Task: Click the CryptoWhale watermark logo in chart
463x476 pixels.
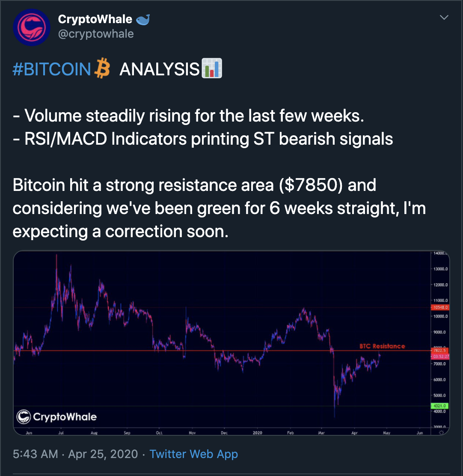Action: 56,416
